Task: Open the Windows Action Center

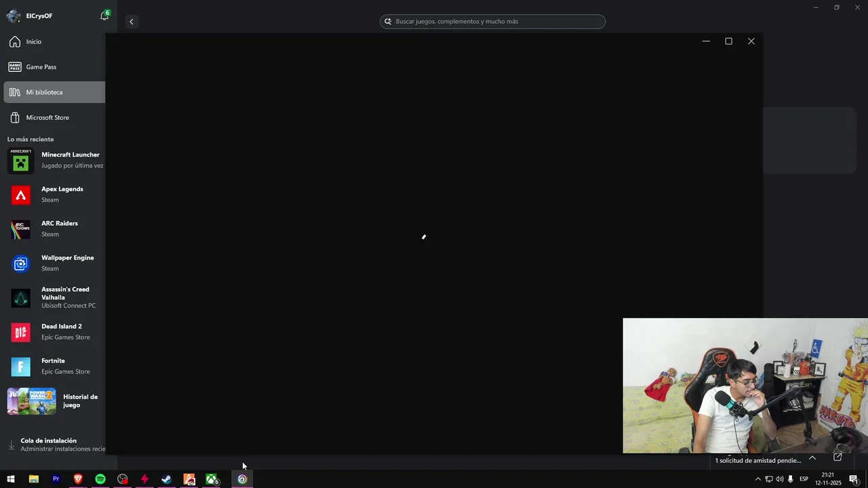Action: click(x=854, y=479)
